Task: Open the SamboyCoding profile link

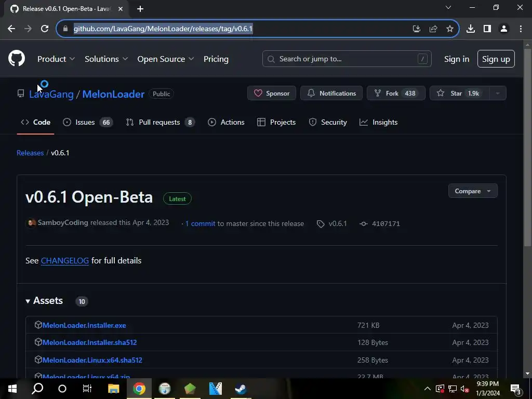Action: tap(63, 222)
